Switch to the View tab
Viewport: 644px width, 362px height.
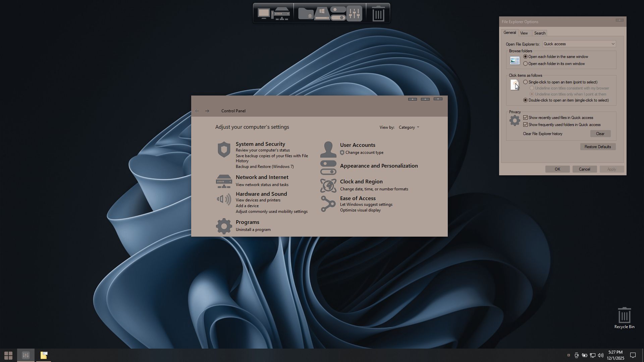[x=524, y=33]
